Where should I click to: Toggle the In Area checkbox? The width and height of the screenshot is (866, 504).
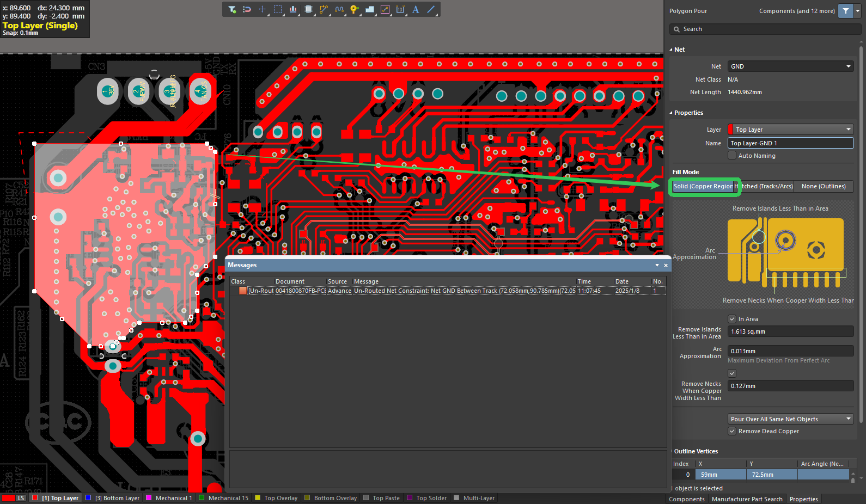coord(732,319)
